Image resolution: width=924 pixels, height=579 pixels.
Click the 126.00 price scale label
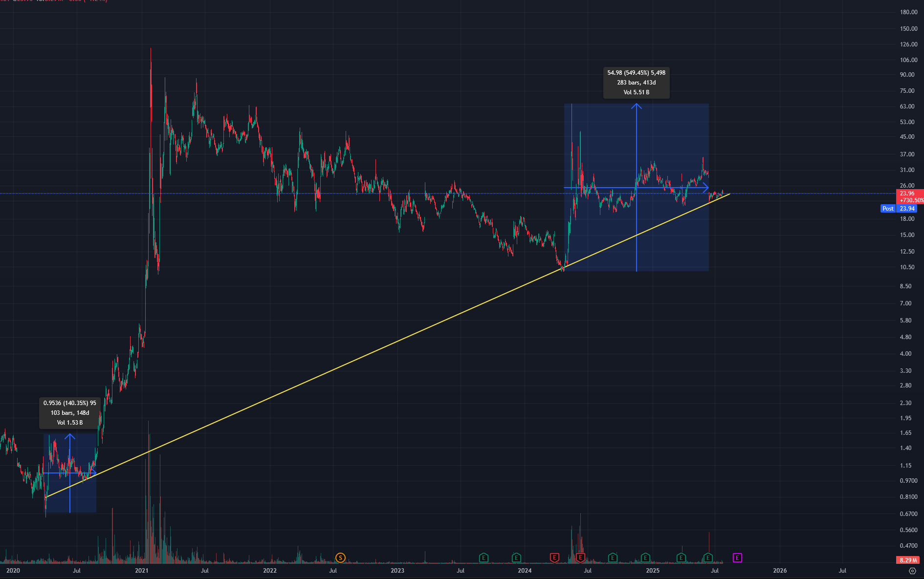[x=908, y=44]
